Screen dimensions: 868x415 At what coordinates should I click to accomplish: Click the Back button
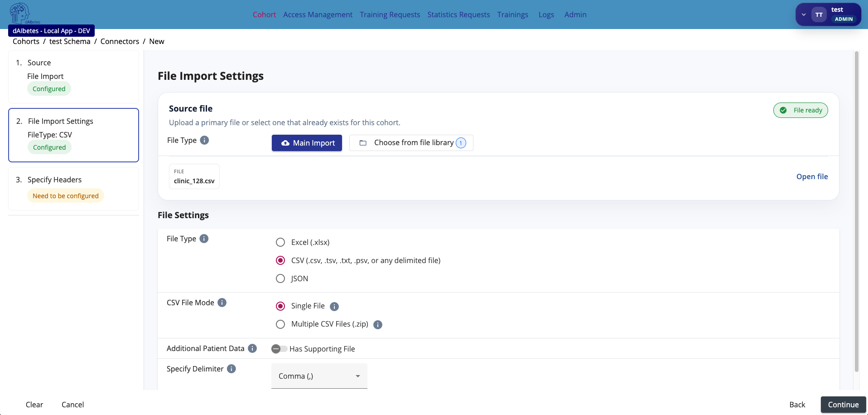[797, 405]
